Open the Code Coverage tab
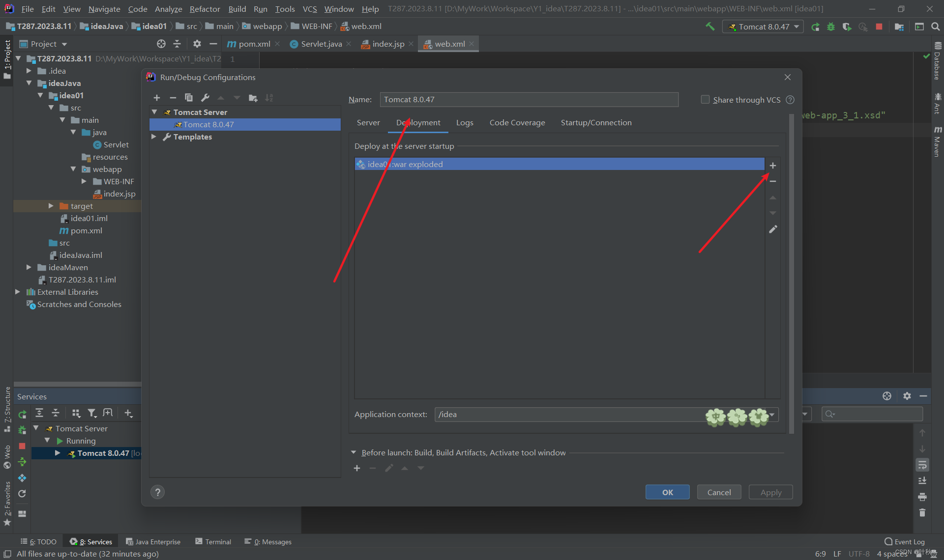Image resolution: width=944 pixels, height=560 pixels. click(x=517, y=123)
